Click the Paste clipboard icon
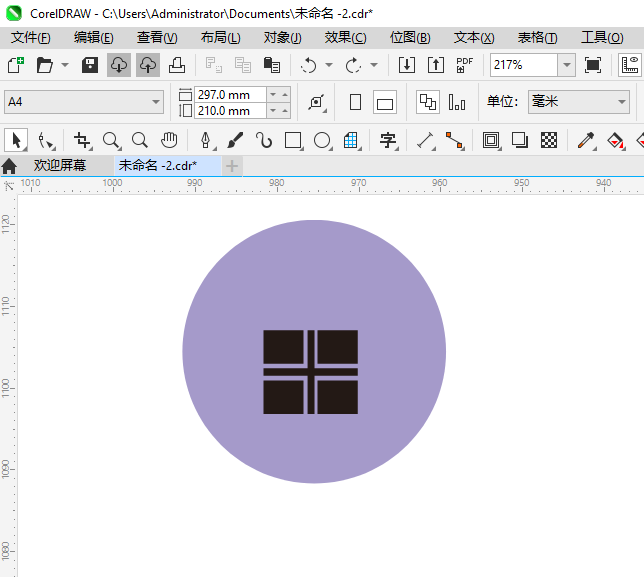This screenshot has width=644, height=577. point(271,65)
